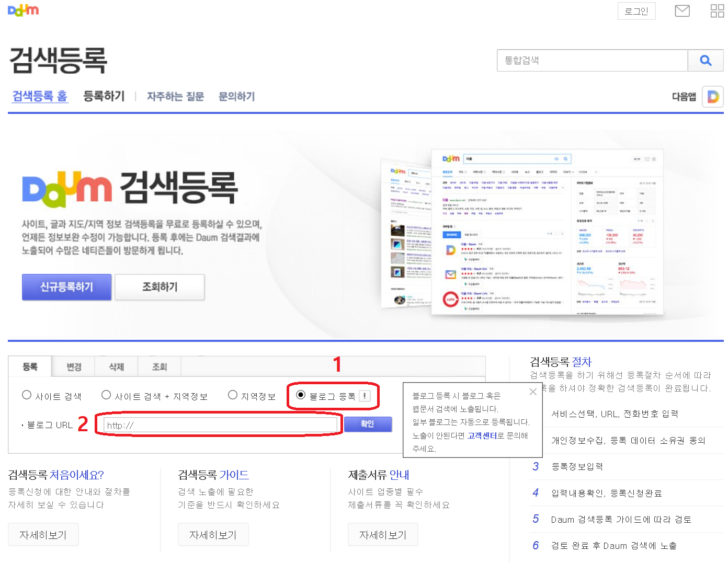
Task: Click the 검색등록 처음이세요? heading
Action: [x=56, y=475]
